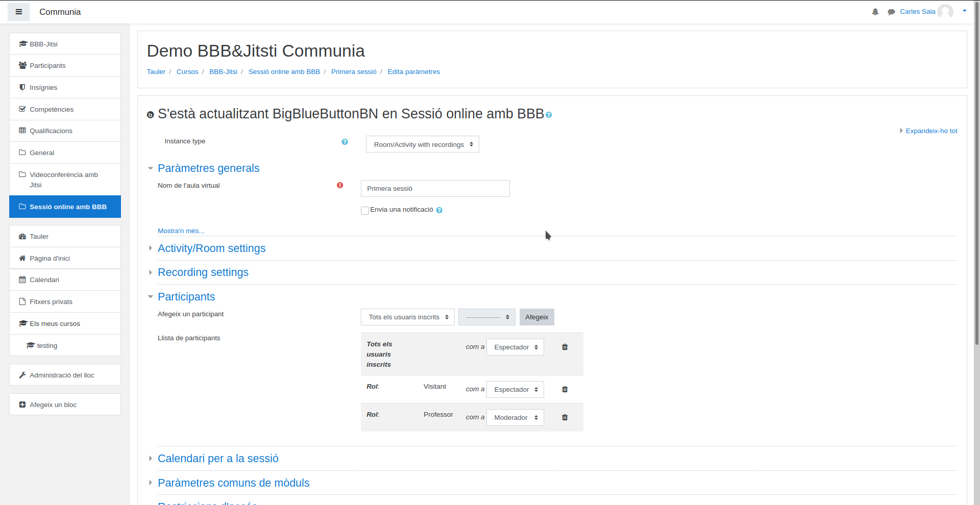Click Carles Sala's avatar picture
This screenshot has width=980, height=505.
pos(945,12)
